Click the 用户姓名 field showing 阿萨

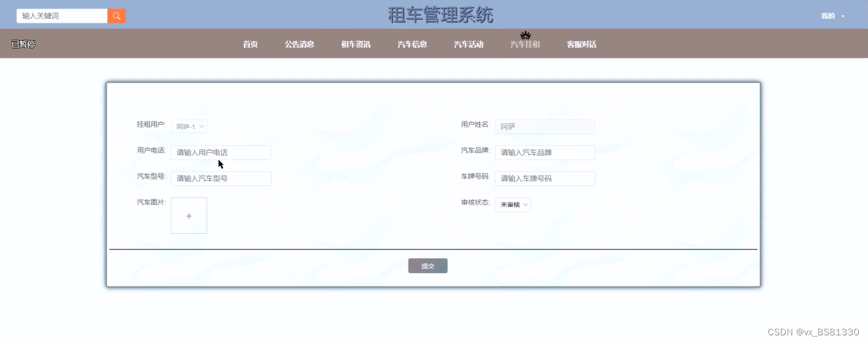(x=545, y=126)
